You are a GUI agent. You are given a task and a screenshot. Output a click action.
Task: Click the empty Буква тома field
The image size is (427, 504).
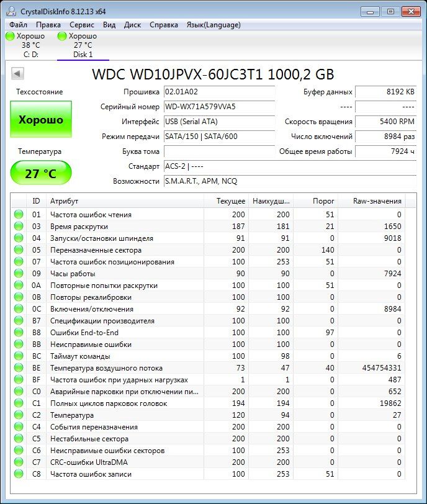[x=220, y=151]
